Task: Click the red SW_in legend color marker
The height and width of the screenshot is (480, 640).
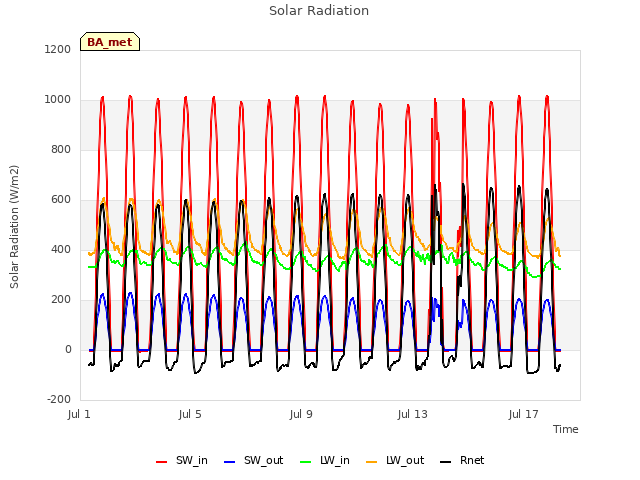Action: pyautogui.click(x=162, y=462)
